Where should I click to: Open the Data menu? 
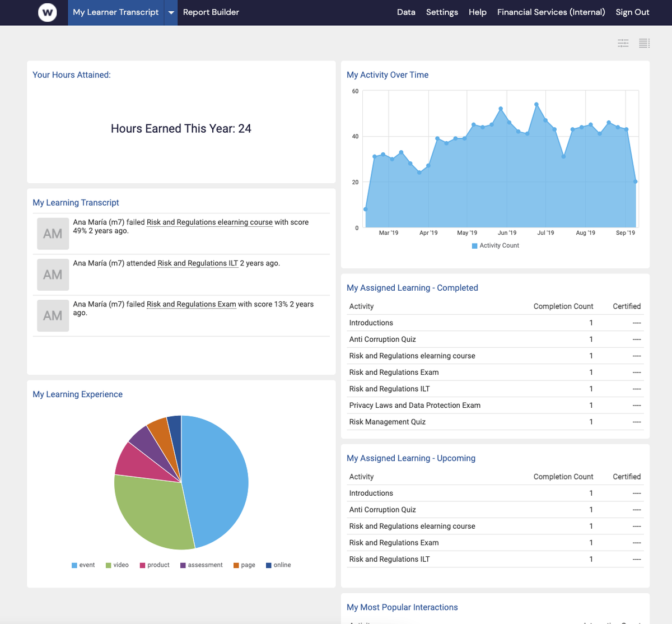(406, 12)
